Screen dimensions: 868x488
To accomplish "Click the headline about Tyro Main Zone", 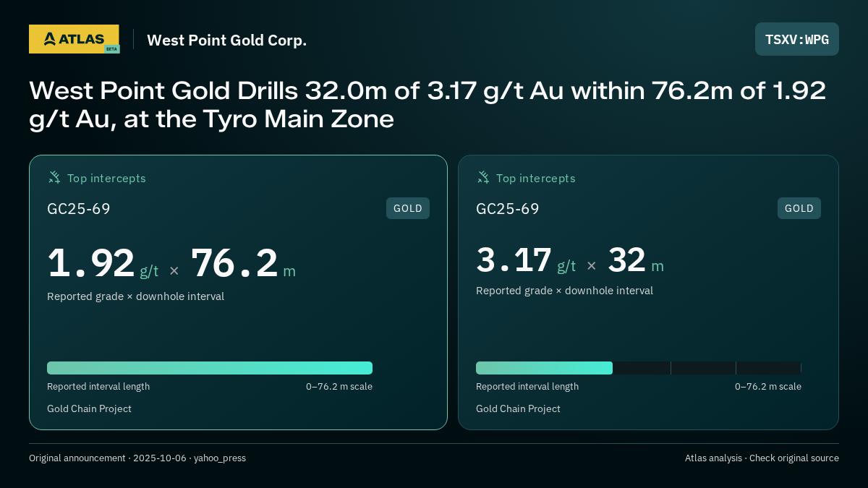I will tap(427, 104).
